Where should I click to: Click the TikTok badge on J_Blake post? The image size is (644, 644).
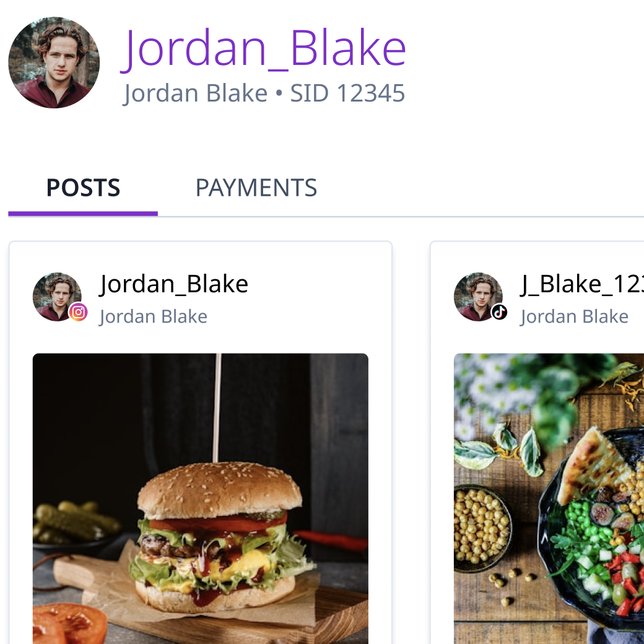499,312
